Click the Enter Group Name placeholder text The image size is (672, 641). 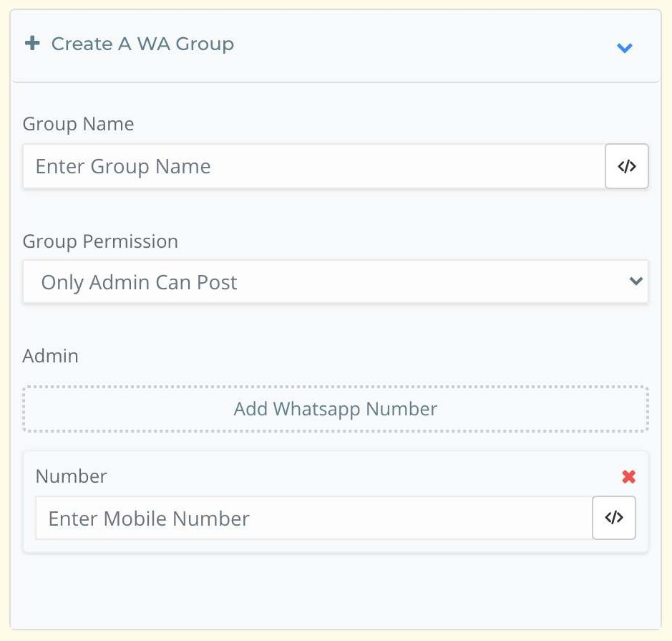pyautogui.click(x=123, y=167)
